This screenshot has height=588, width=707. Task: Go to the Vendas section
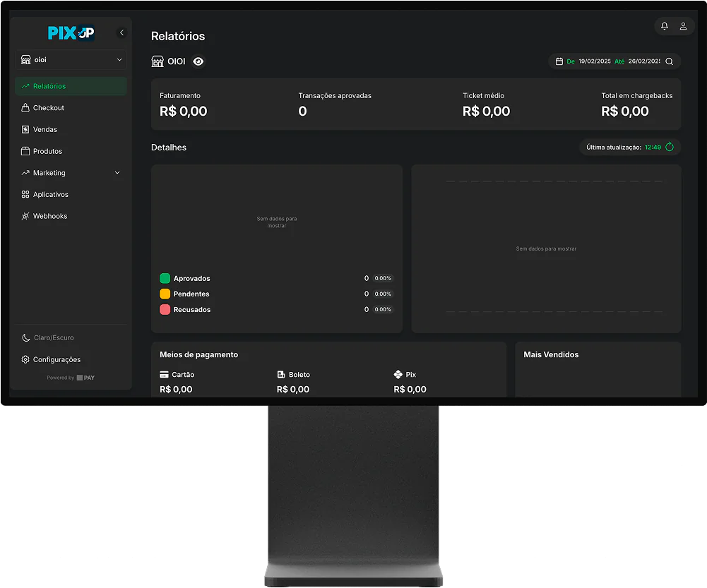point(45,130)
